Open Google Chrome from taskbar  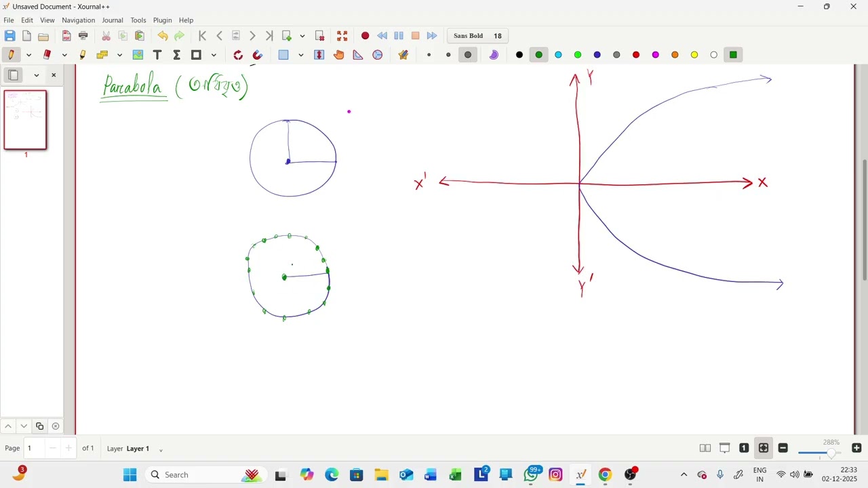pyautogui.click(x=605, y=474)
